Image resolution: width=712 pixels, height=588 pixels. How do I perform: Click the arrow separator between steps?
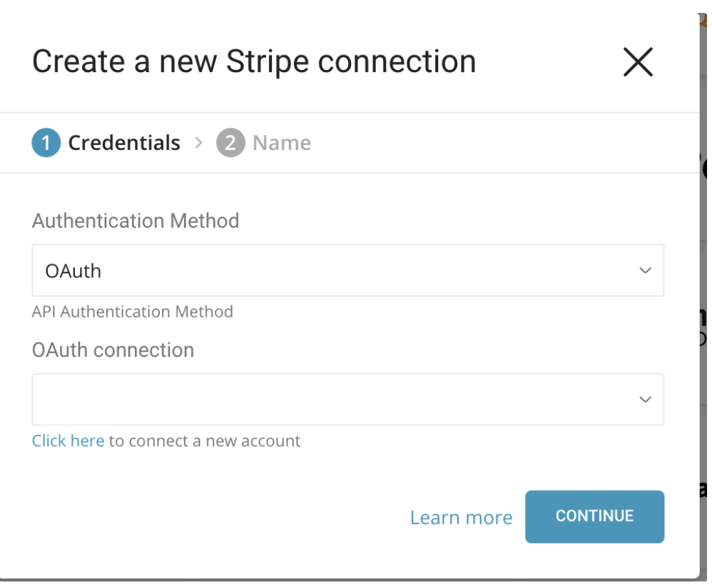point(198,143)
